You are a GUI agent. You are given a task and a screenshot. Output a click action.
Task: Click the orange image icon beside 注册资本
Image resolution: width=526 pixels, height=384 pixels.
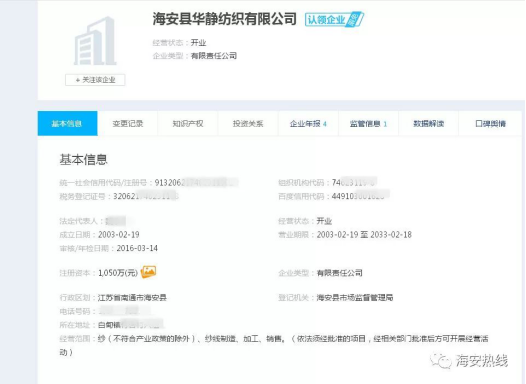click(x=148, y=272)
